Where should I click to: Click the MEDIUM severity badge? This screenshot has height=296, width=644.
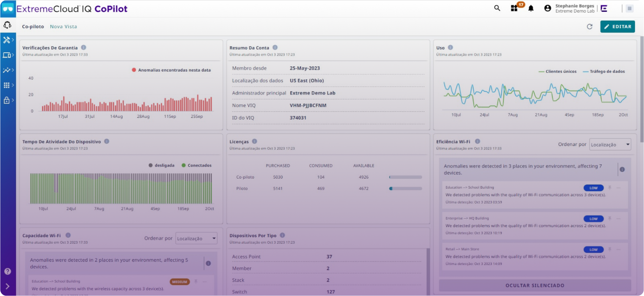180,282
